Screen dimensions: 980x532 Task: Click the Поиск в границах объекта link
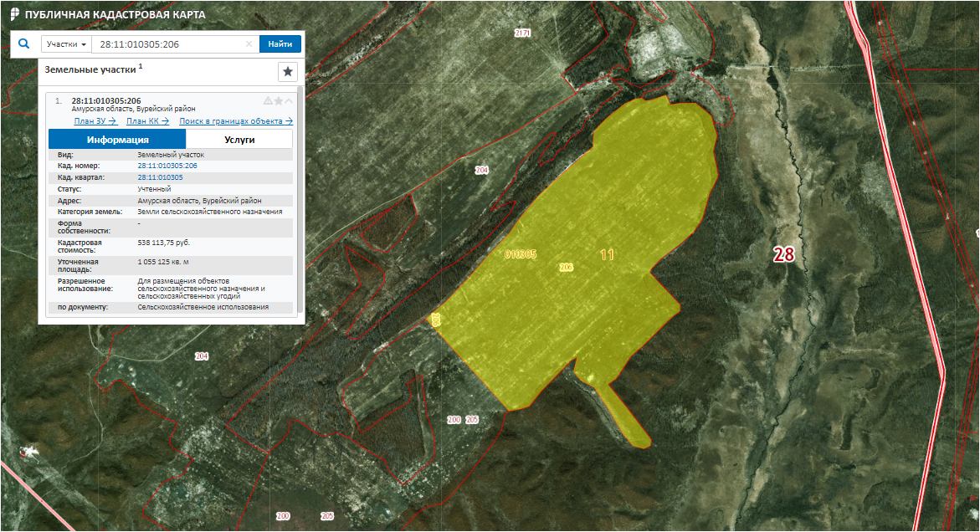236,121
